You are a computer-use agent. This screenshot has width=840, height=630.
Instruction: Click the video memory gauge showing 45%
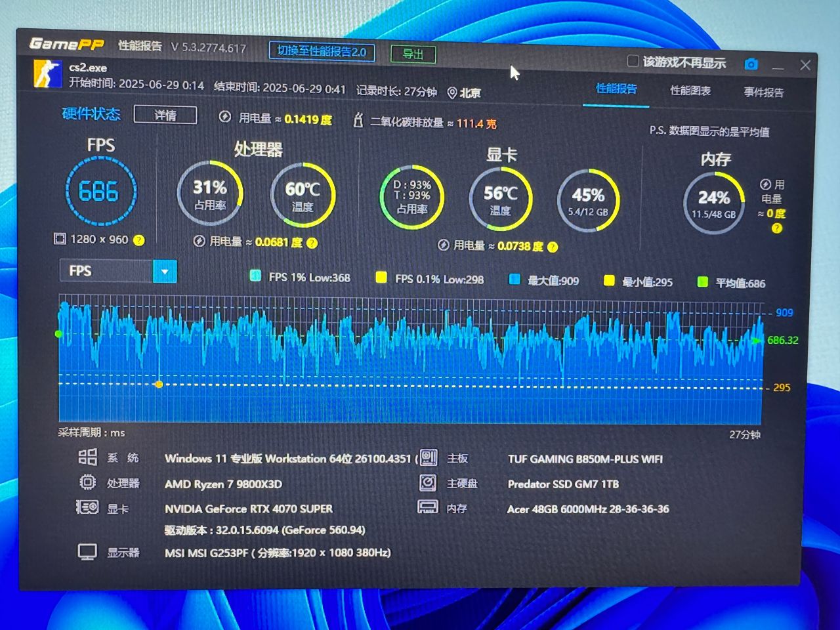click(x=588, y=201)
